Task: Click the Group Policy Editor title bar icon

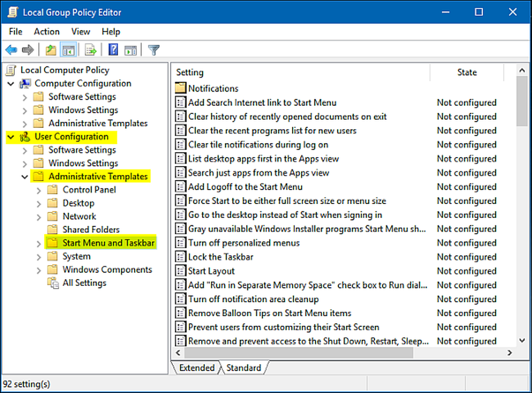Action: (x=13, y=12)
